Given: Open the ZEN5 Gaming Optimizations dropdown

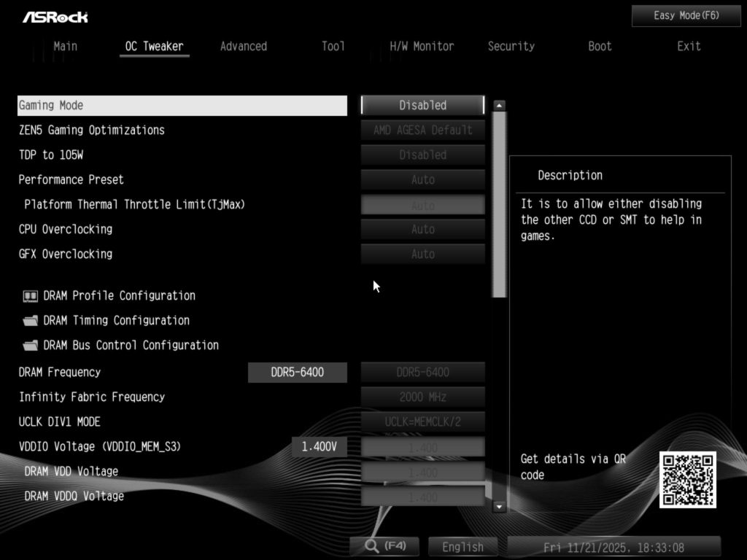Looking at the screenshot, I should click(x=422, y=130).
